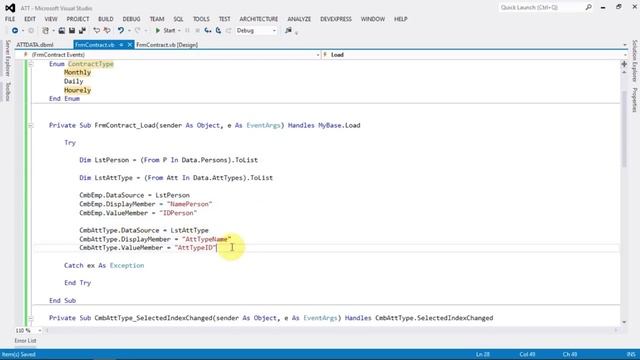640x360 pixels.
Task: Open the DEVEXPRESS menu
Action: [x=336, y=19]
